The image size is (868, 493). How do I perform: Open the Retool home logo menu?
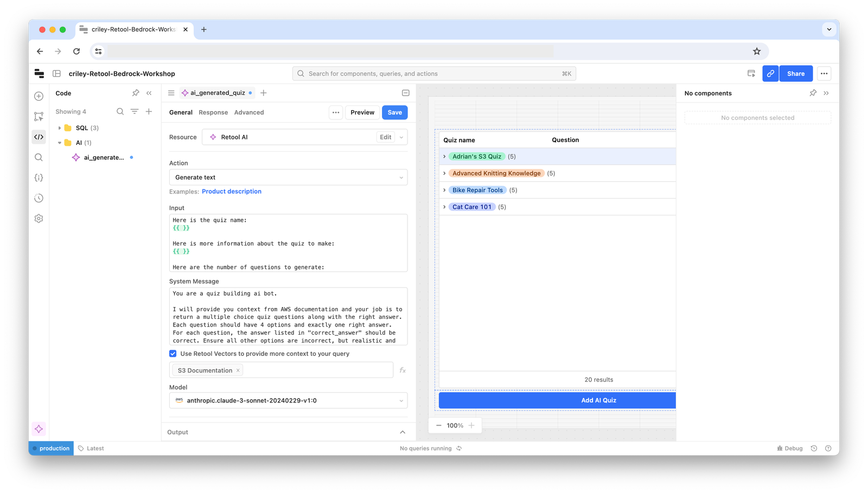point(39,74)
